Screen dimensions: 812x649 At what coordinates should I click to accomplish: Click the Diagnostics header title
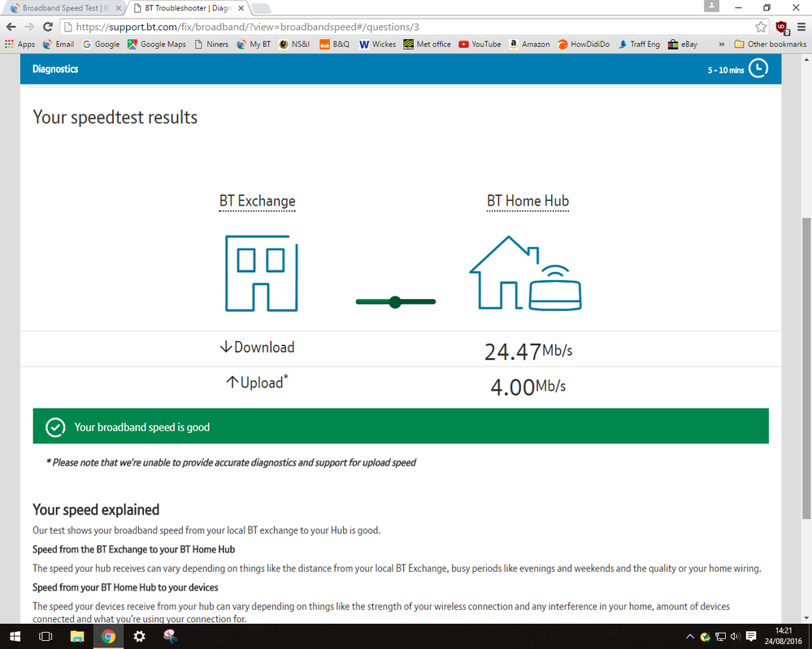point(55,69)
